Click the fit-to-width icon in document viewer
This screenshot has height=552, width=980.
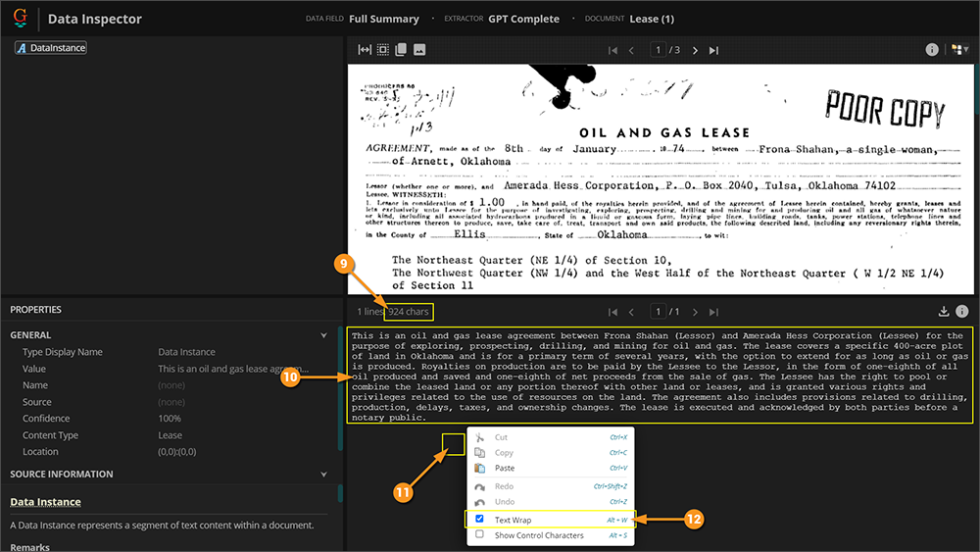[365, 49]
